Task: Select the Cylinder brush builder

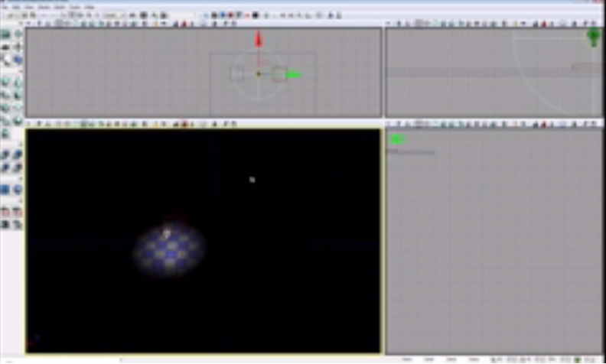Action: [18, 95]
